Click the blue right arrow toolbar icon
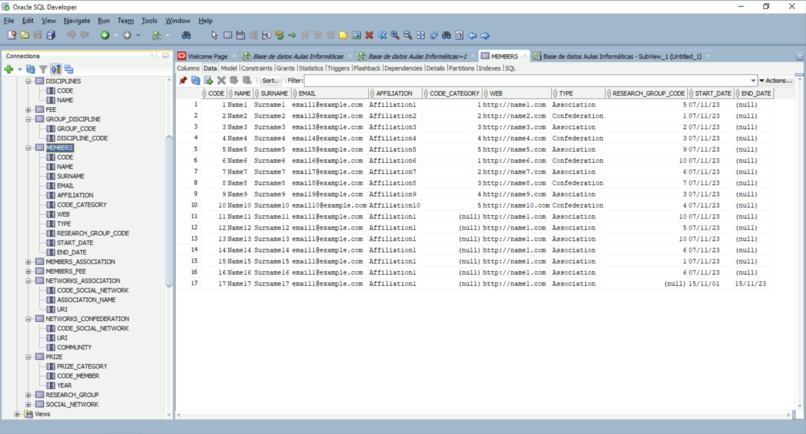Screen dimensions: 806x434 [x=485, y=35]
